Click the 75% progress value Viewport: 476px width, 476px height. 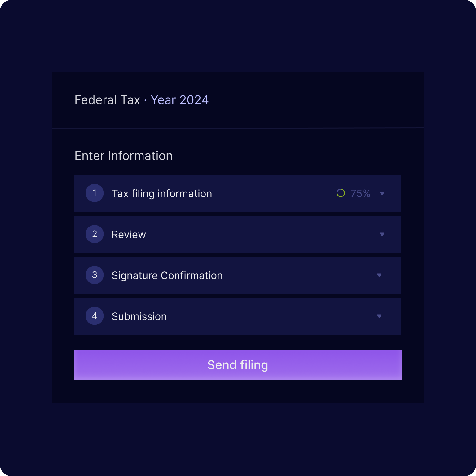[x=360, y=193]
